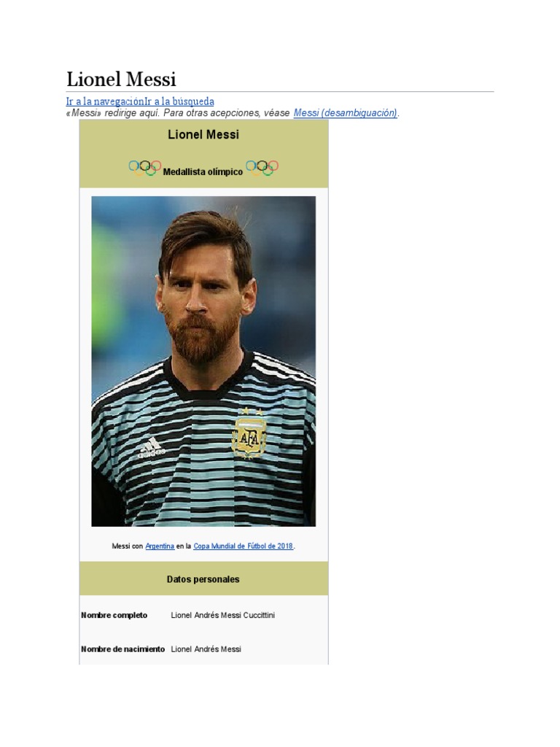Screen dimensions: 560x747
Task: Click the adidas logo on the jersey
Action: pyautogui.click(x=151, y=449)
